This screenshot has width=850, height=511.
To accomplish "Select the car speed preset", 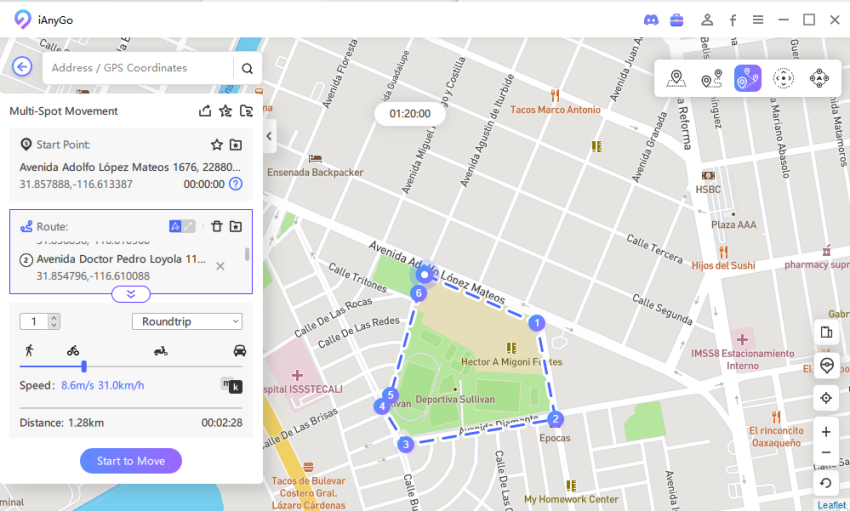I will [239, 350].
